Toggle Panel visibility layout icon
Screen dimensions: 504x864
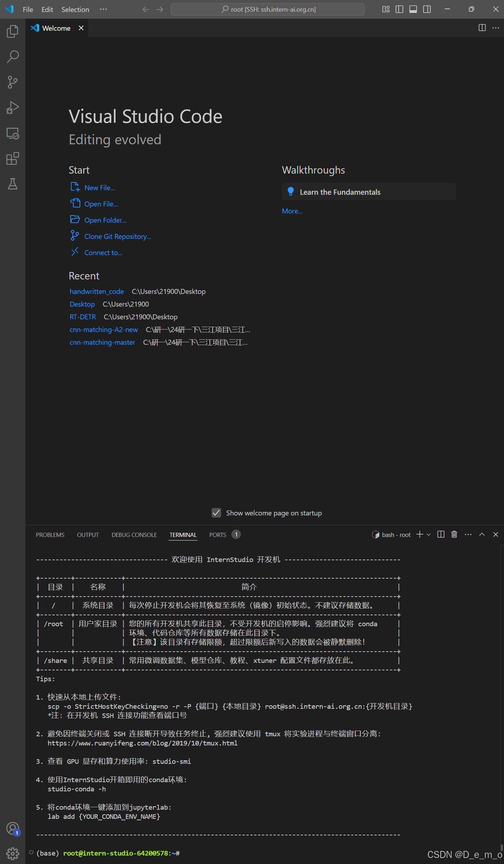pos(413,9)
